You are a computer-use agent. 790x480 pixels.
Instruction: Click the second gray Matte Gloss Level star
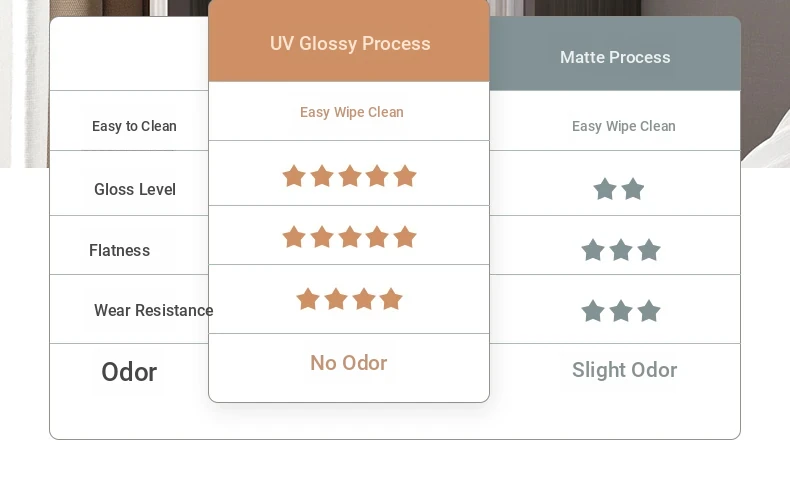tap(633, 189)
